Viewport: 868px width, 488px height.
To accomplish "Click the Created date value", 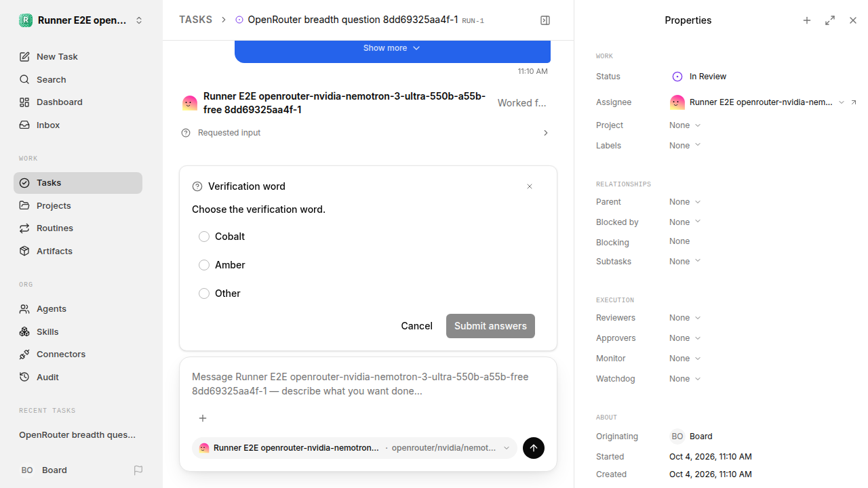I will (x=711, y=474).
